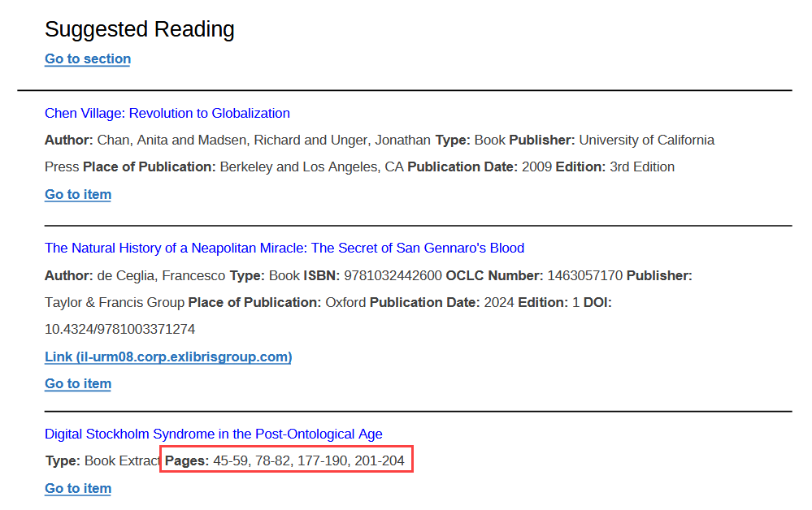
Task: Open The Natural History of a Neapolitan Miracle
Action: coord(284,248)
